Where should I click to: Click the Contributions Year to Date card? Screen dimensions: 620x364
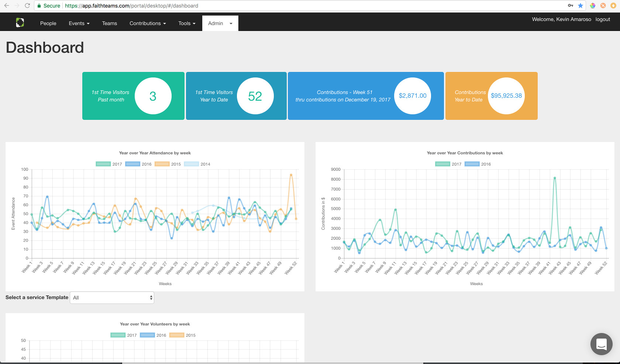pyautogui.click(x=492, y=96)
